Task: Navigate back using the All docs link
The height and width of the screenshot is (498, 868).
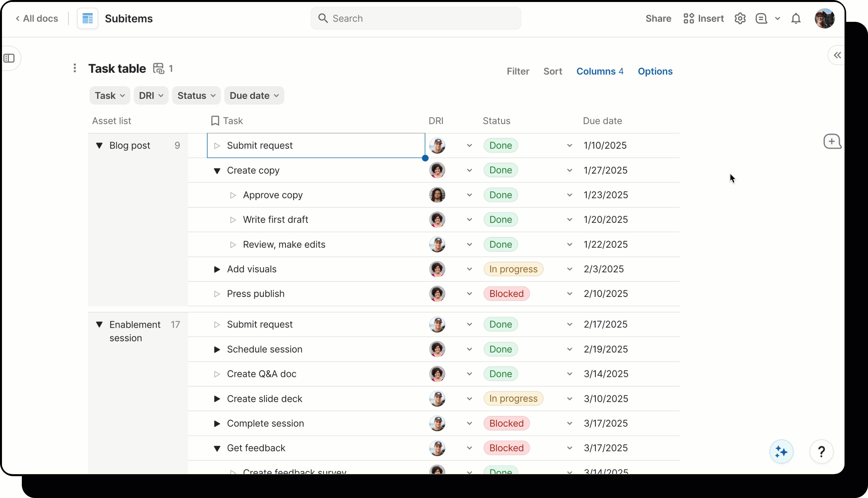Action: click(37, 19)
